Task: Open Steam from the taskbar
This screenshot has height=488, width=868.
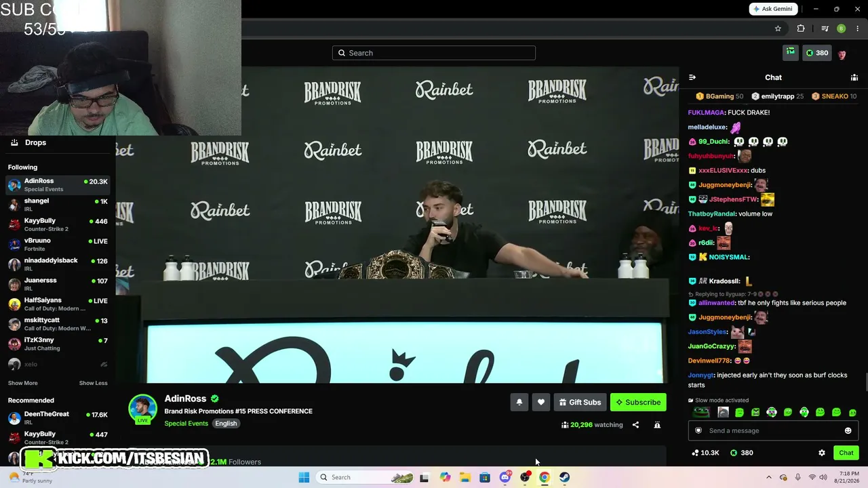Action: click(x=564, y=477)
